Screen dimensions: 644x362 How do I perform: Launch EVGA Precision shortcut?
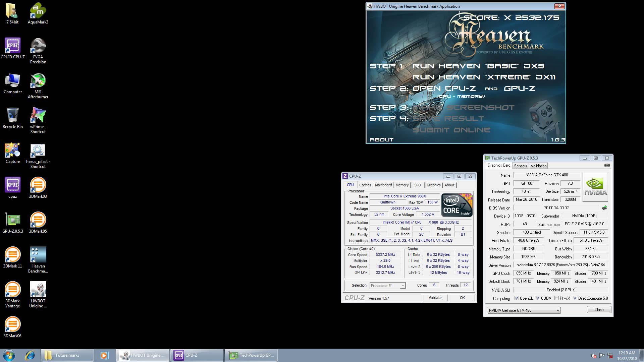[x=38, y=51]
